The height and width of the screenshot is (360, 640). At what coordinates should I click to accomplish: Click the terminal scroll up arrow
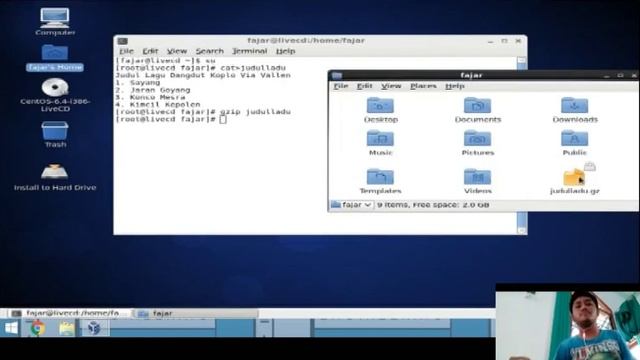(522, 60)
